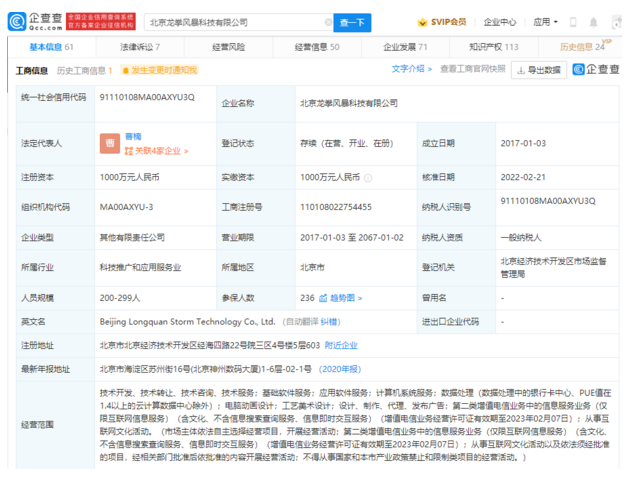Open 趋势图 trend link
626x477 pixels.
click(346, 298)
